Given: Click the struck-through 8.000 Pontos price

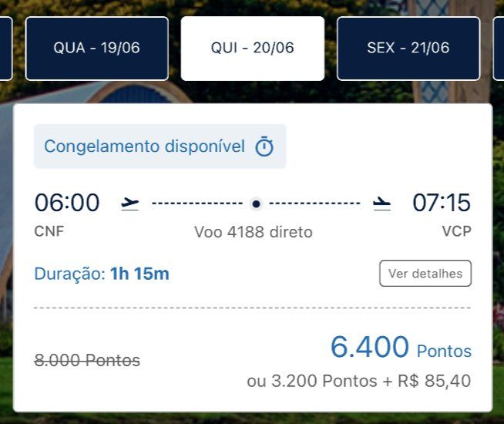Looking at the screenshot, I should tap(87, 360).
